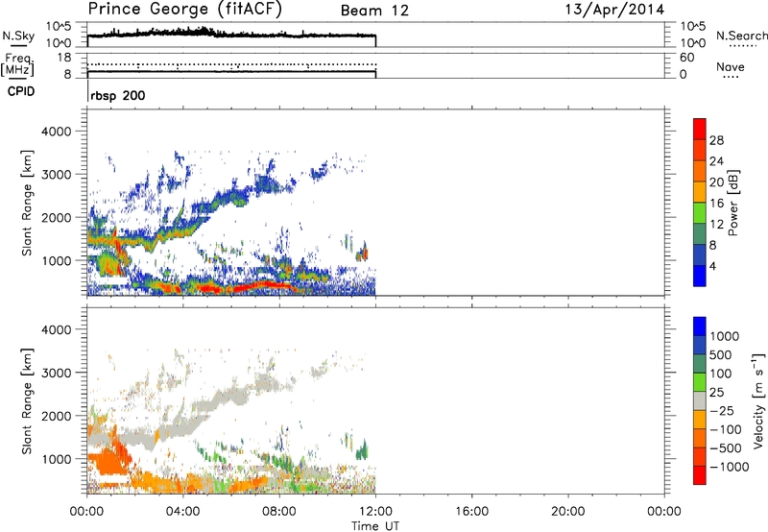
Task: Click the '00:00' label at axis start
Action: coord(87,512)
